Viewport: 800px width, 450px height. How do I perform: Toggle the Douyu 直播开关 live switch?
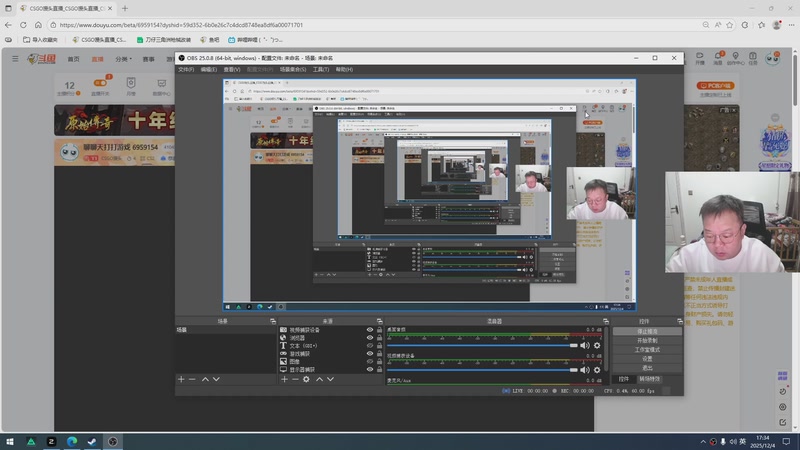point(101,83)
